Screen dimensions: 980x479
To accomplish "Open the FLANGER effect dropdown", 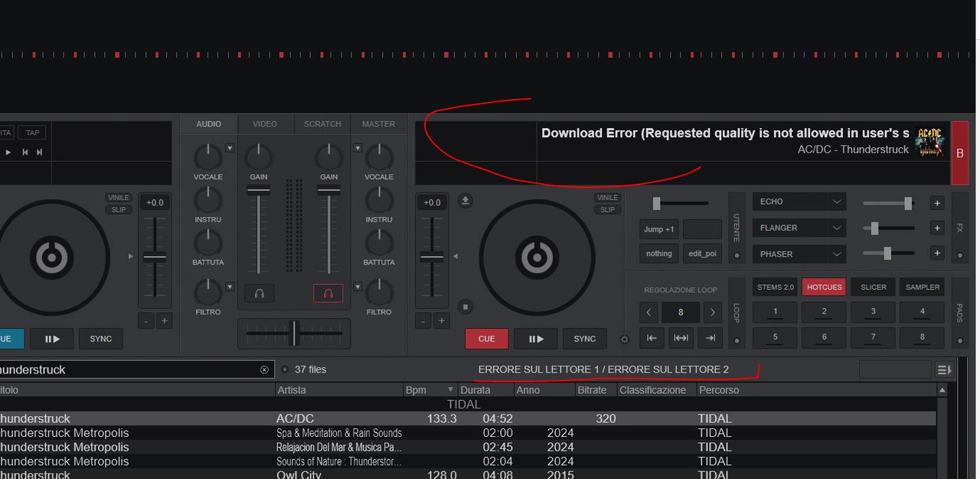I will (x=799, y=228).
